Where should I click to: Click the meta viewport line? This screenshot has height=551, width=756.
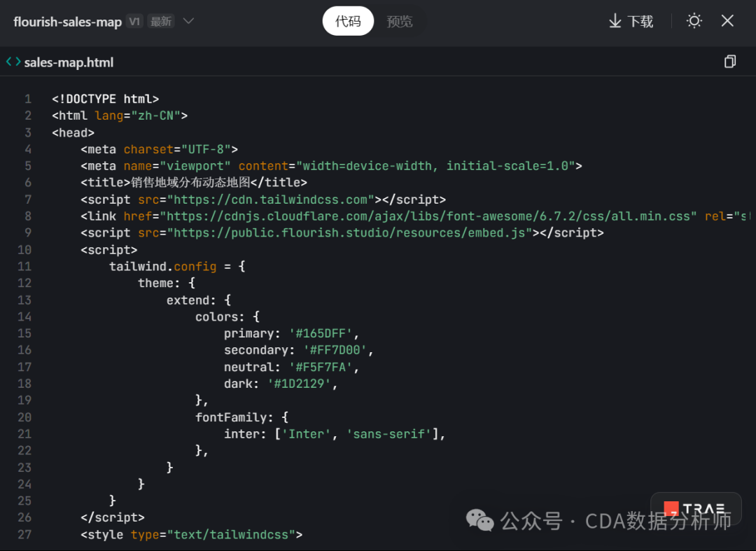(331, 166)
